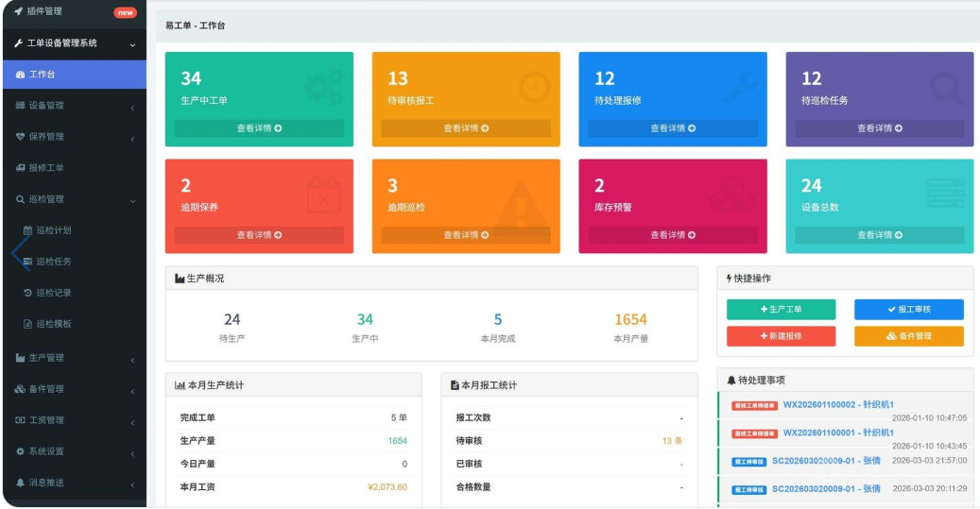The height and width of the screenshot is (509, 980).
Task: Click the wrench icon on 待处理报修 card
Action: pyautogui.click(x=739, y=88)
